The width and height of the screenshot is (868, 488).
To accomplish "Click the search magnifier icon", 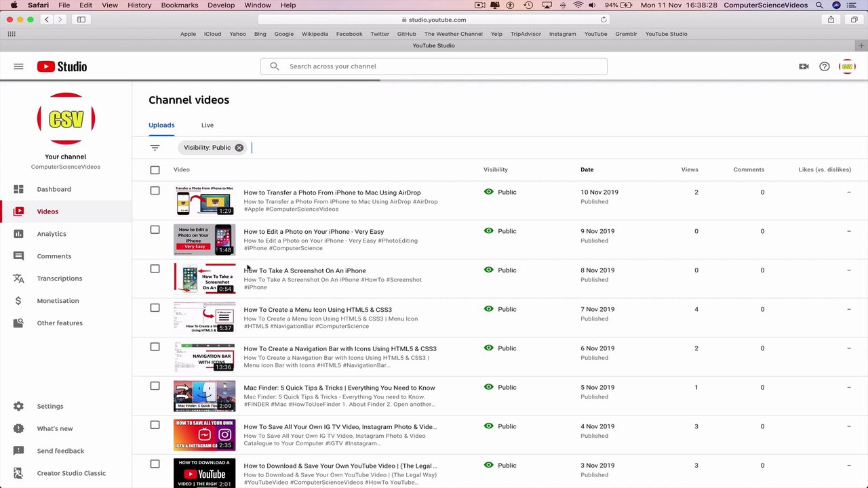I will [274, 66].
